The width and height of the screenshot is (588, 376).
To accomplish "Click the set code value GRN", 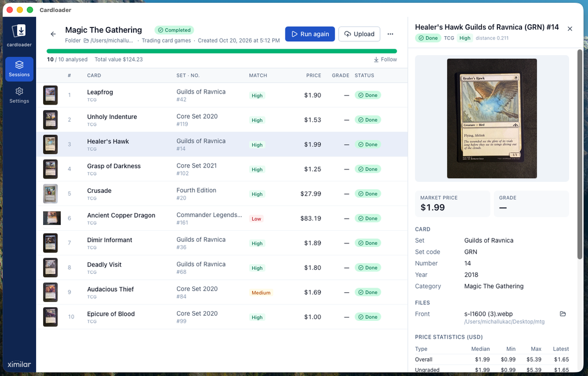I will pos(471,252).
